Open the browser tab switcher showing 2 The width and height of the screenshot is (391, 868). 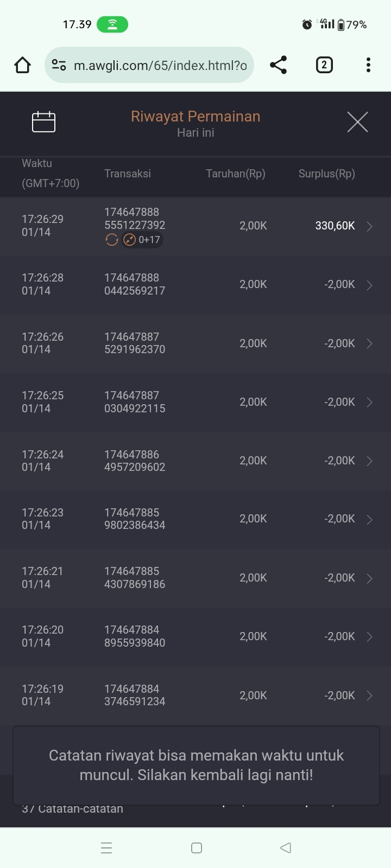[324, 65]
